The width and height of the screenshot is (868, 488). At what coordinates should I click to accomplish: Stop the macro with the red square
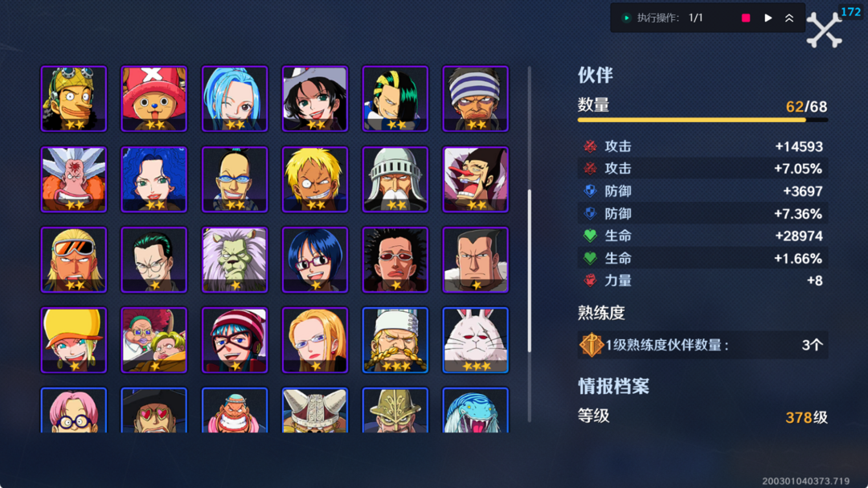[746, 18]
